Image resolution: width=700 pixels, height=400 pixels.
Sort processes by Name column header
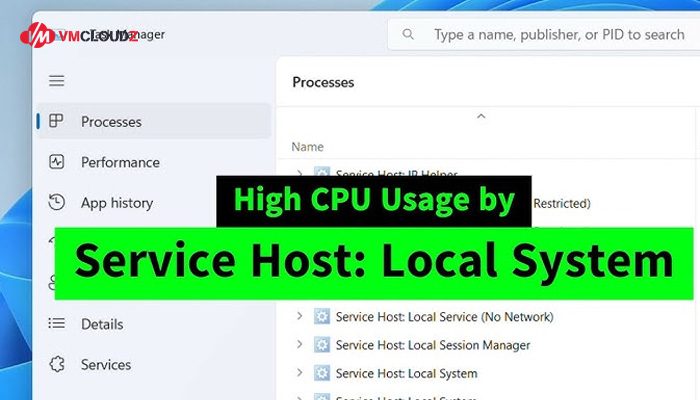tap(308, 146)
